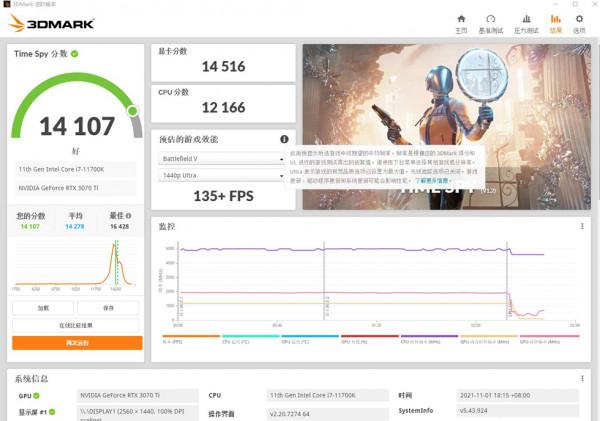The width and height of the screenshot is (600, 421).
Task: Open the Home tab with house icon
Action: point(461,24)
